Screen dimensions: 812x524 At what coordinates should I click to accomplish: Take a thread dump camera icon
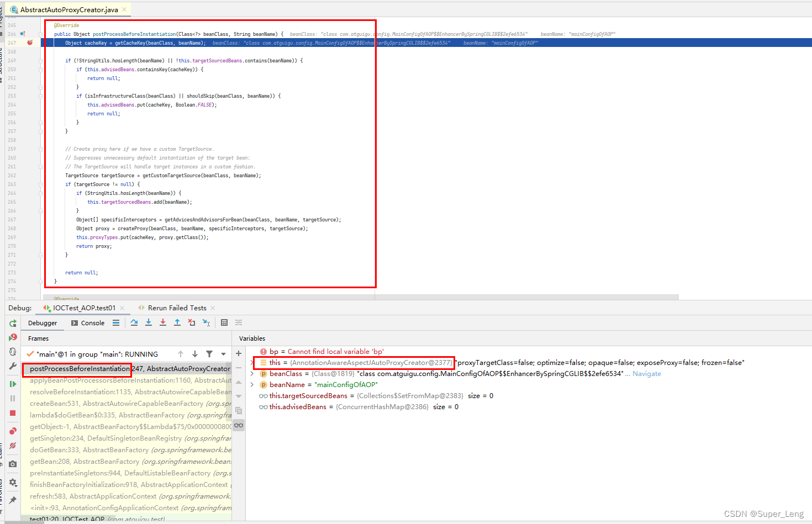[13, 464]
